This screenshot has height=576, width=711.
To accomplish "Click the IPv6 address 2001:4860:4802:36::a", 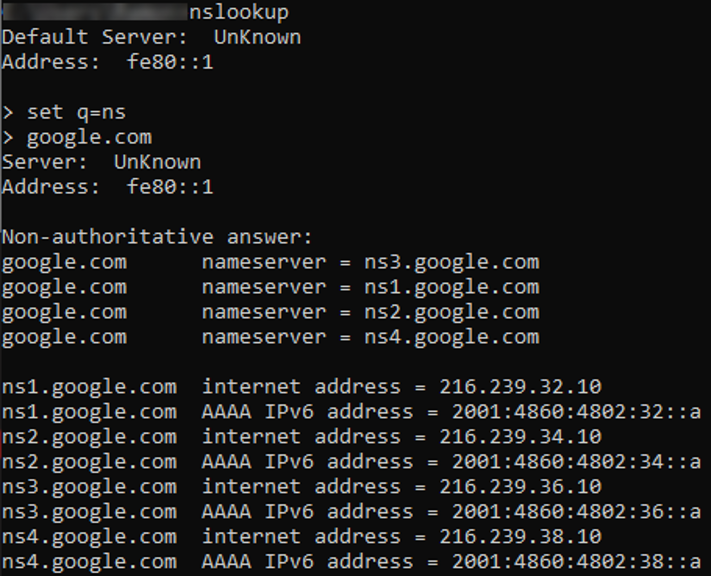I will [576, 512].
